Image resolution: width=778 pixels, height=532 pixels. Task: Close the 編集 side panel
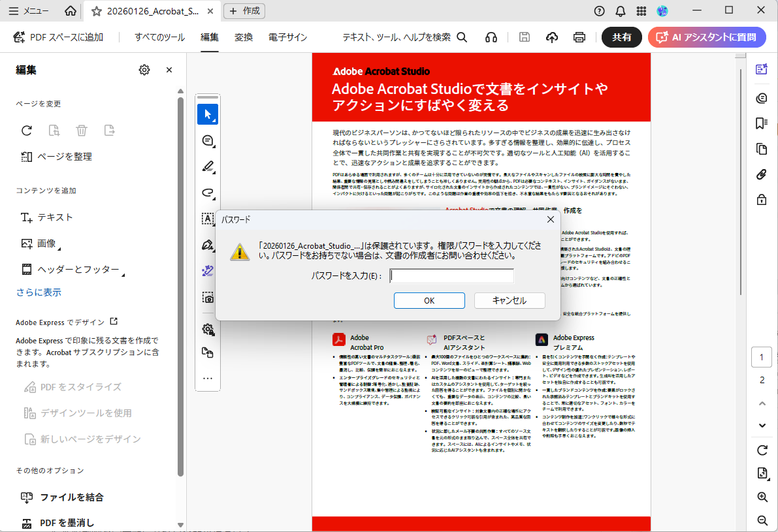click(x=169, y=70)
